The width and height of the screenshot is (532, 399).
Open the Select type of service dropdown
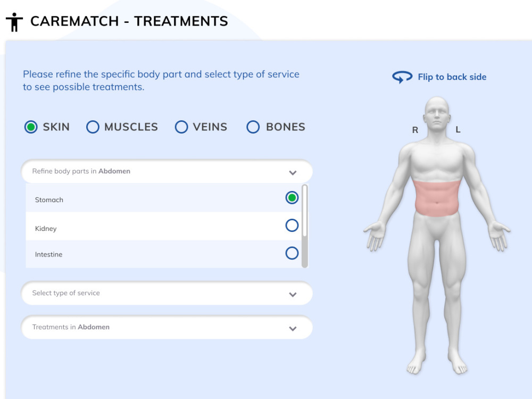click(167, 293)
